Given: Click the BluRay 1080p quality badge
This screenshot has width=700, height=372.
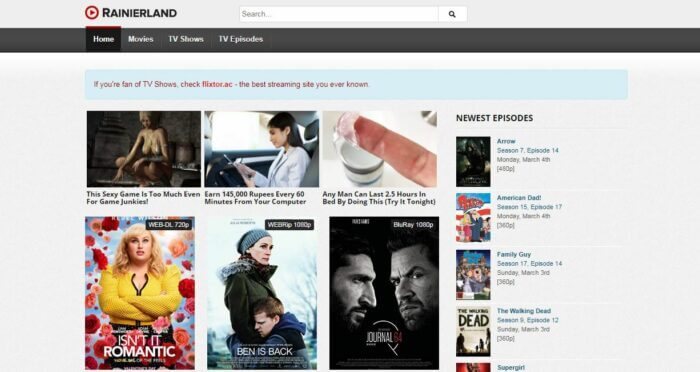Looking at the screenshot, I should tap(413, 225).
